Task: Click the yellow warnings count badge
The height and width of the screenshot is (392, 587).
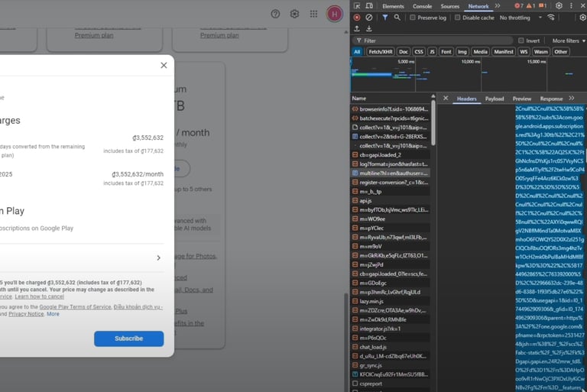Action: (x=530, y=6)
